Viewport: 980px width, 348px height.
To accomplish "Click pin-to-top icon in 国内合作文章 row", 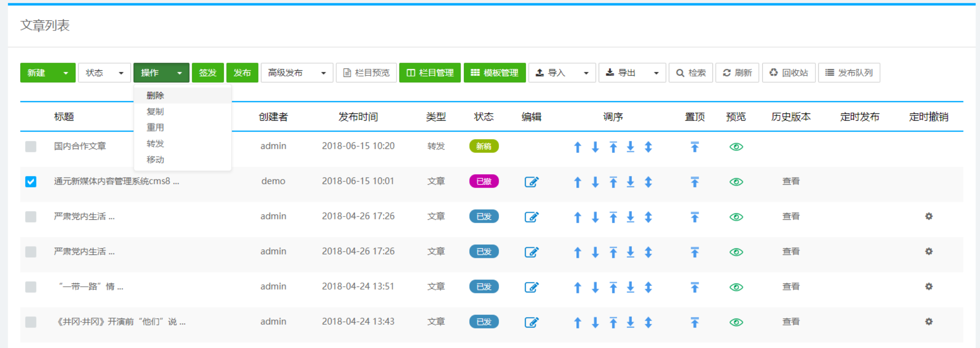I will click(694, 147).
